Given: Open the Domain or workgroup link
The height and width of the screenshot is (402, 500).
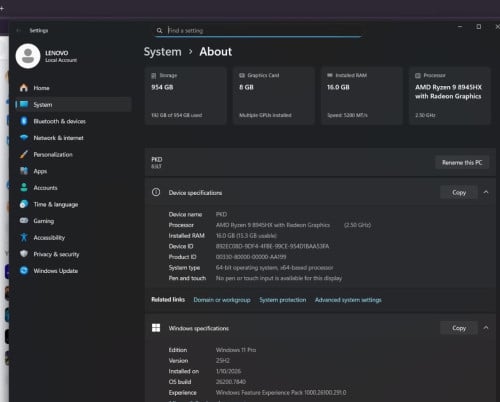Looking at the screenshot, I should click(222, 300).
